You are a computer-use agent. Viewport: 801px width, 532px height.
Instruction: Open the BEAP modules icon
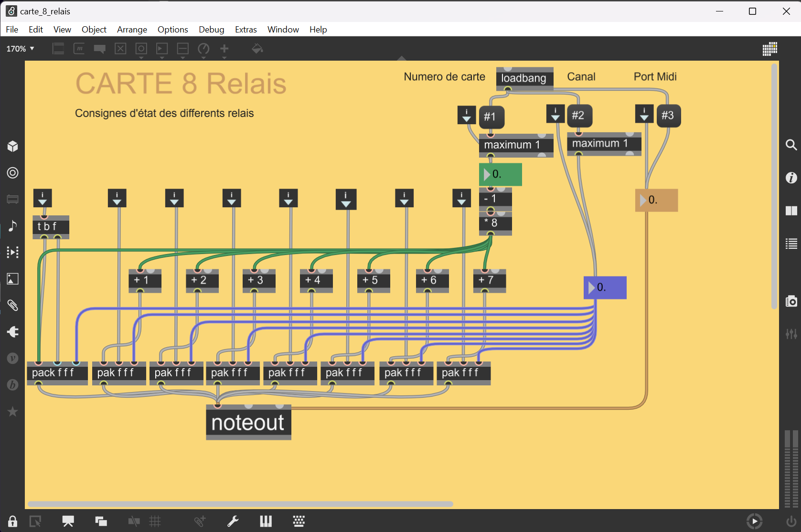coord(13,385)
